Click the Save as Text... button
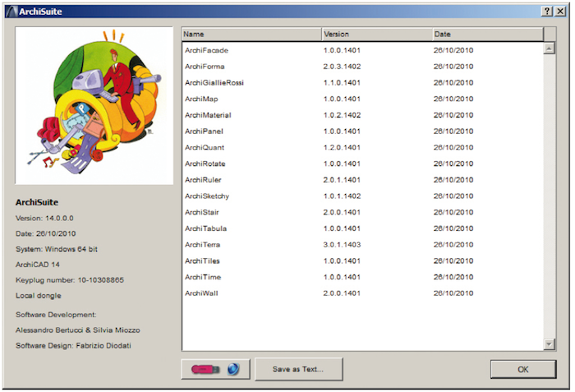 (x=298, y=369)
